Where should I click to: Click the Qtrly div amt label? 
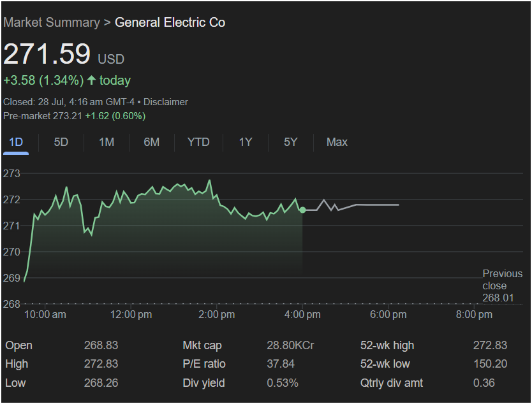point(392,383)
